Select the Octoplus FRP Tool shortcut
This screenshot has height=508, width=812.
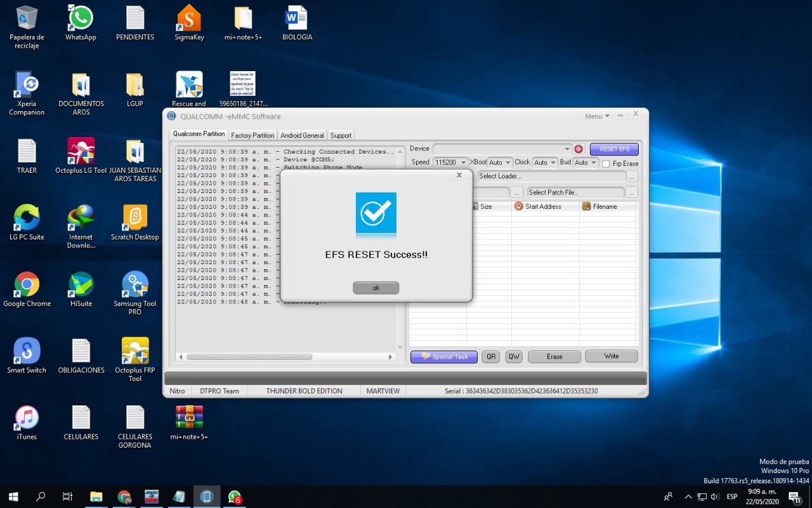click(x=135, y=360)
